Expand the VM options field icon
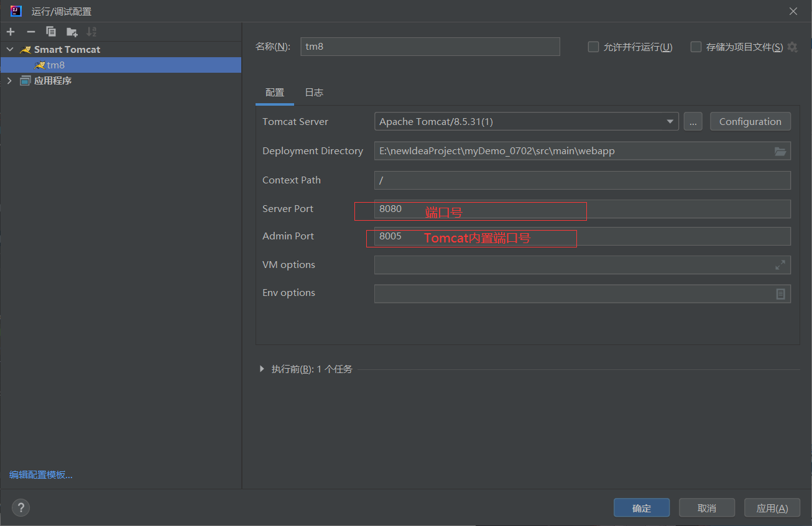 [x=780, y=265]
